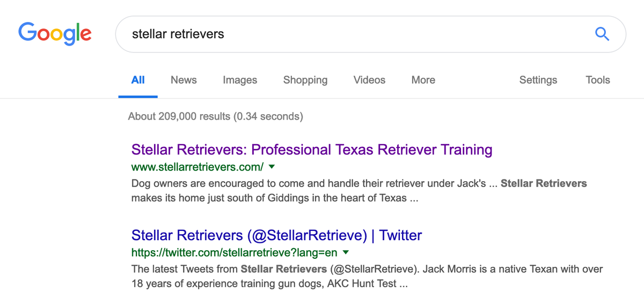Image resolution: width=644 pixels, height=306 pixels.
Task: Click snippet starting The latest Tweets from
Action: 367,276
